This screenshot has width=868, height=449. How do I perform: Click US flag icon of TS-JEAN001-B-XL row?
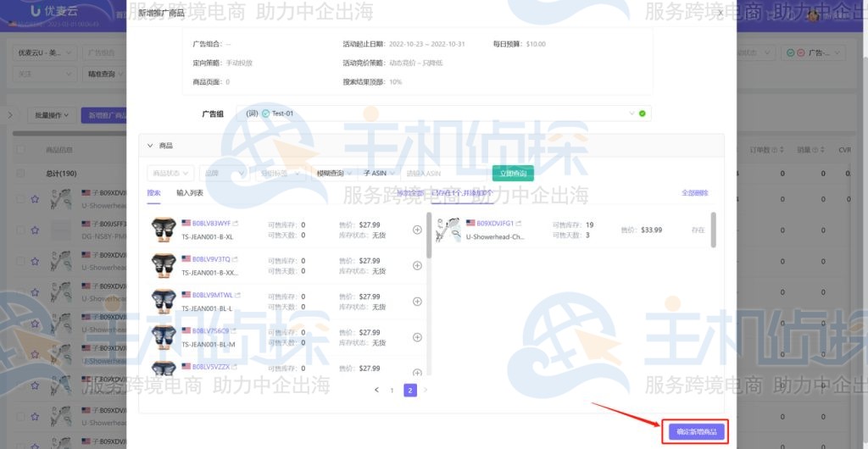tap(186, 224)
